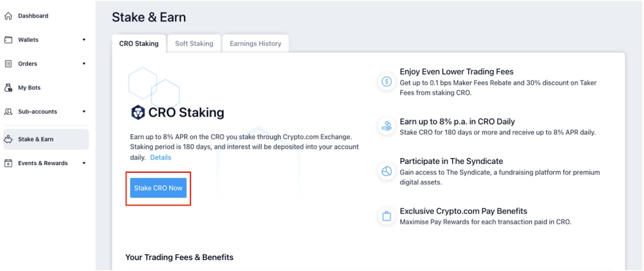Open the Earnings History tab

coord(255,43)
